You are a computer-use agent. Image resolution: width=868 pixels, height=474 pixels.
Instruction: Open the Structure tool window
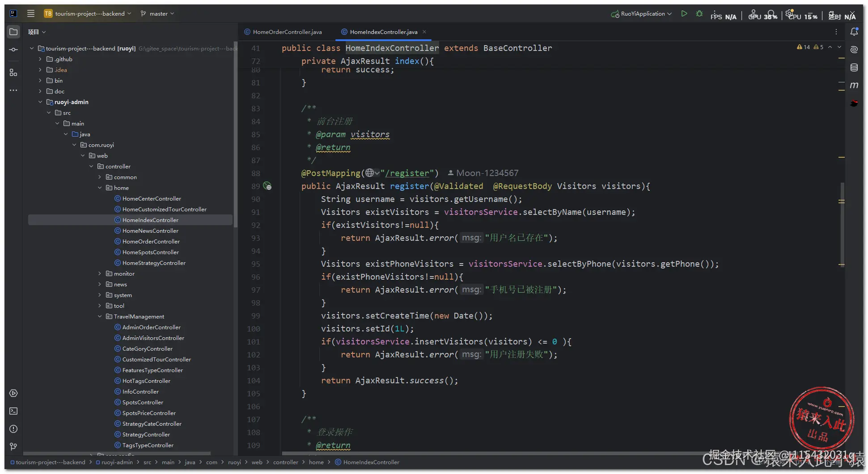tap(13, 72)
